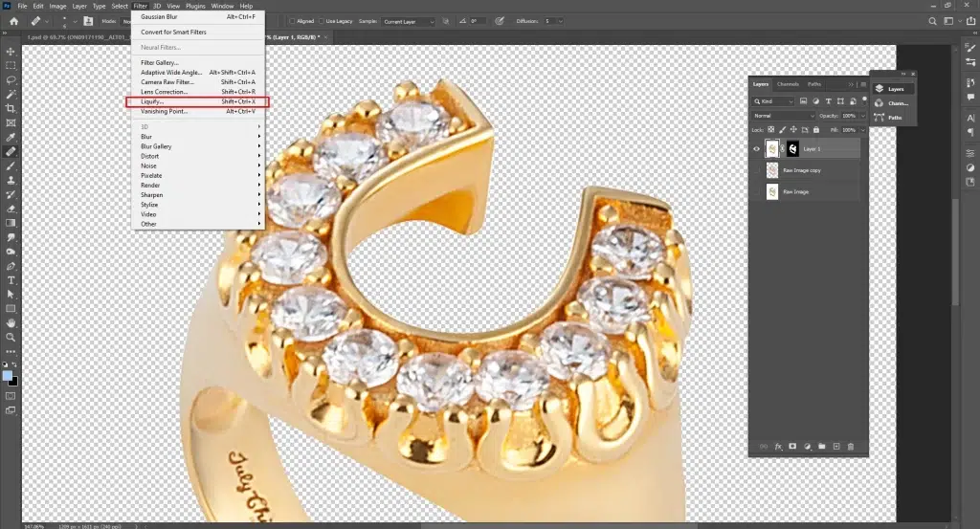Open Paths from collapsed panel dock
This screenshot has height=529, width=980.
(894, 118)
